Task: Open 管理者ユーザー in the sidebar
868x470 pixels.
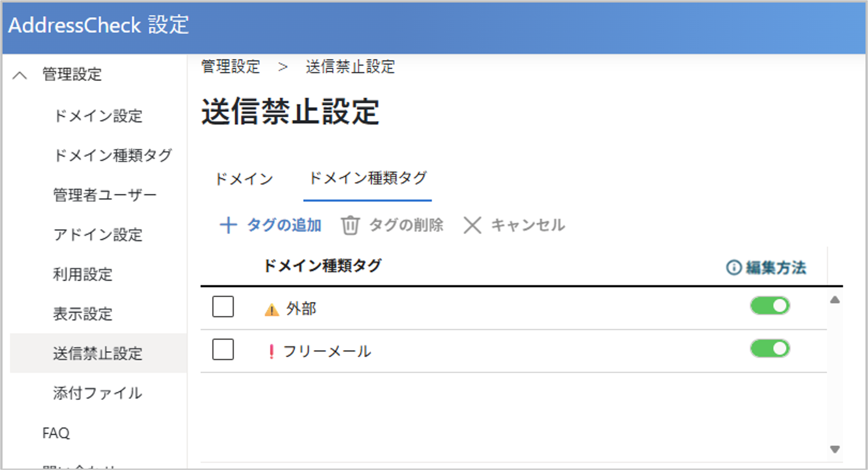Action: [105, 195]
